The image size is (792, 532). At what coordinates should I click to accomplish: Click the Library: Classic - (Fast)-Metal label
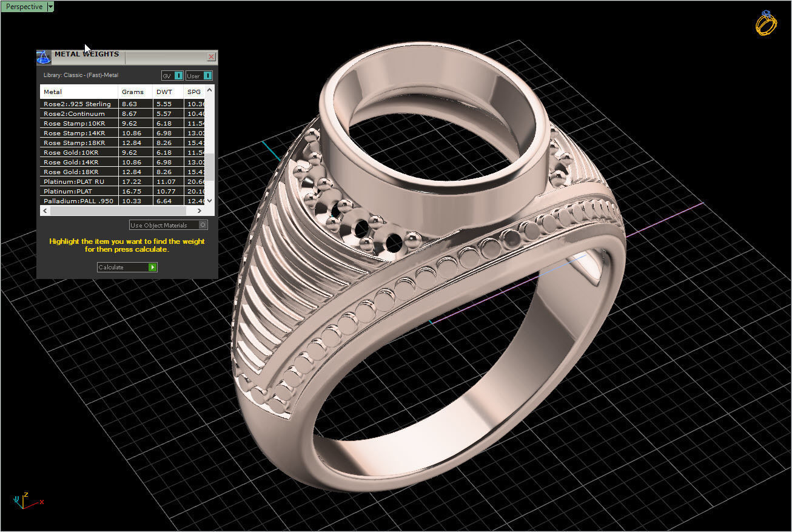pos(81,76)
